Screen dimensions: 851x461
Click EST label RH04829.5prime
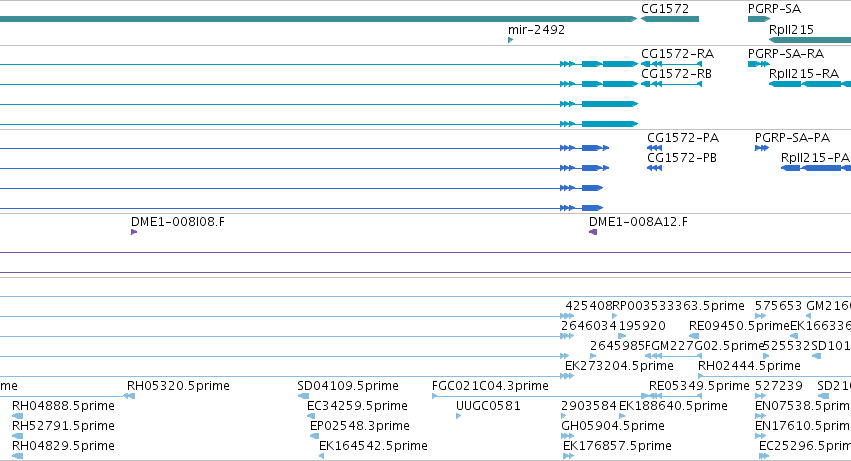pos(63,446)
